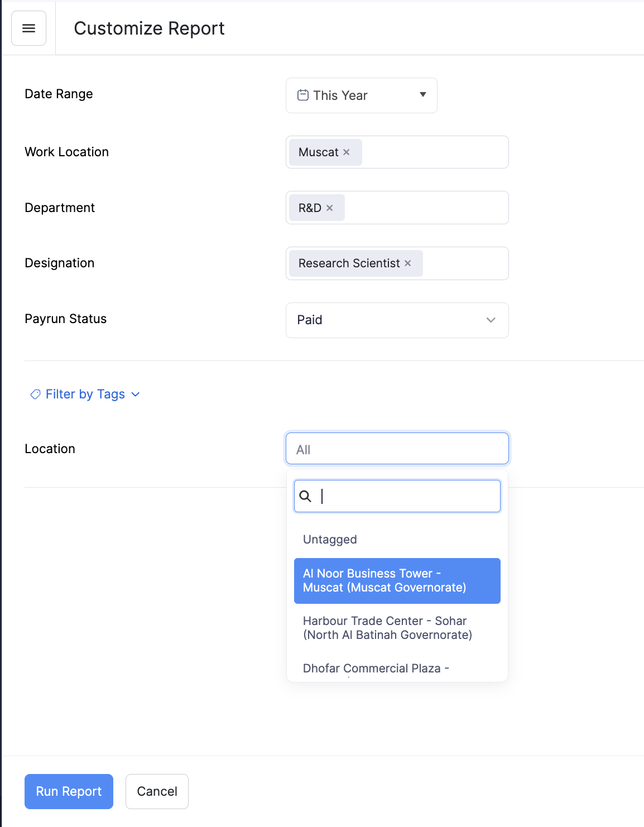Select Dhofar Commercial Plaza from the list
This screenshot has height=827, width=644.
click(376, 668)
